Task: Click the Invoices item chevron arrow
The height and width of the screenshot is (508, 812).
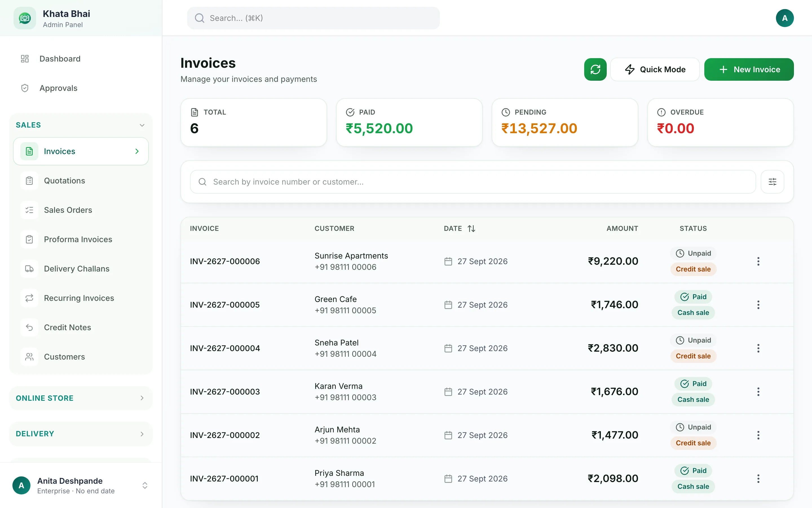Action: tap(137, 151)
